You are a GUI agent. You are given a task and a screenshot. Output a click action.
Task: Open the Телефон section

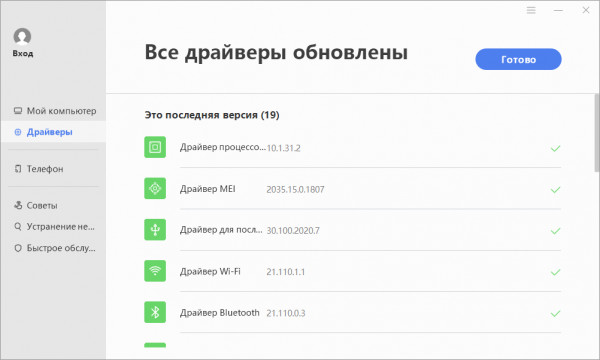point(53,169)
